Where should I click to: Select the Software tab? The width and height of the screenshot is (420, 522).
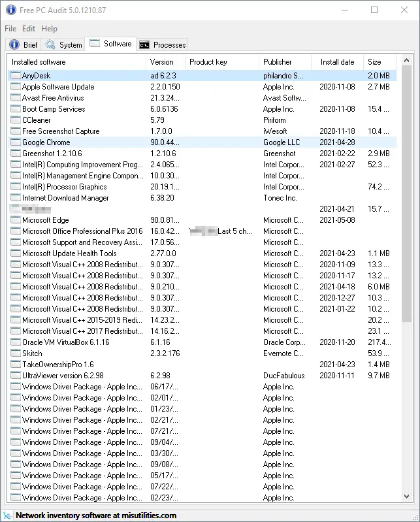(x=110, y=44)
